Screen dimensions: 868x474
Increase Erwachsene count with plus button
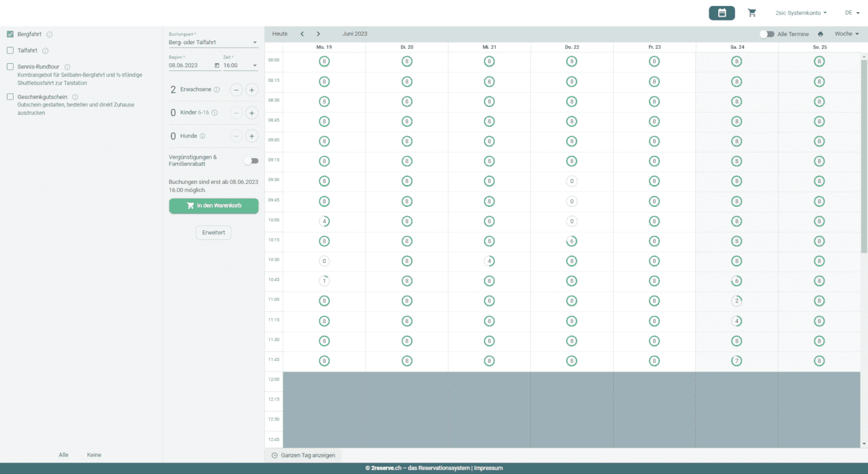(x=251, y=90)
